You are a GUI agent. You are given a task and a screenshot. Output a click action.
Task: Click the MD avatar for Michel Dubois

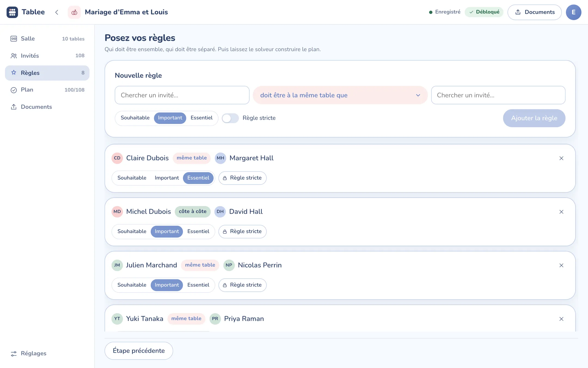[x=117, y=212]
